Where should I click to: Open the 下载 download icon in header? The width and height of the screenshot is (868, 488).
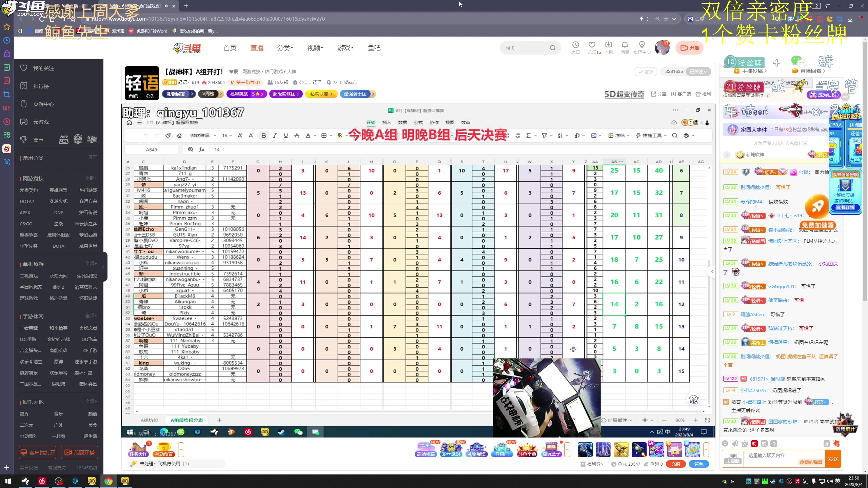click(x=608, y=47)
